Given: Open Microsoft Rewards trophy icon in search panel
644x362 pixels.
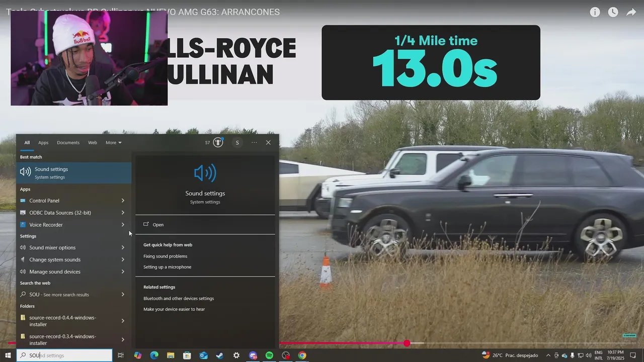Looking at the screenshot, I should tap(218, 142).
